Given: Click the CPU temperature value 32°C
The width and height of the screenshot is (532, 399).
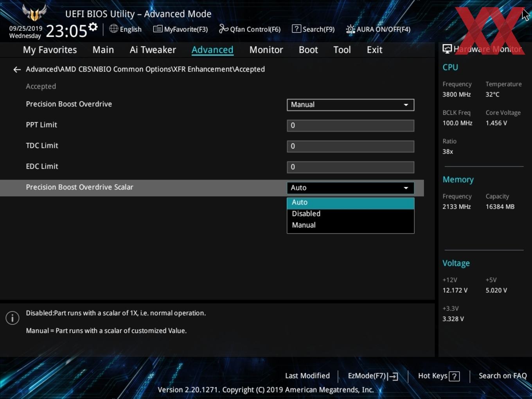Looking at the screenshot, I should coord(492,95).
